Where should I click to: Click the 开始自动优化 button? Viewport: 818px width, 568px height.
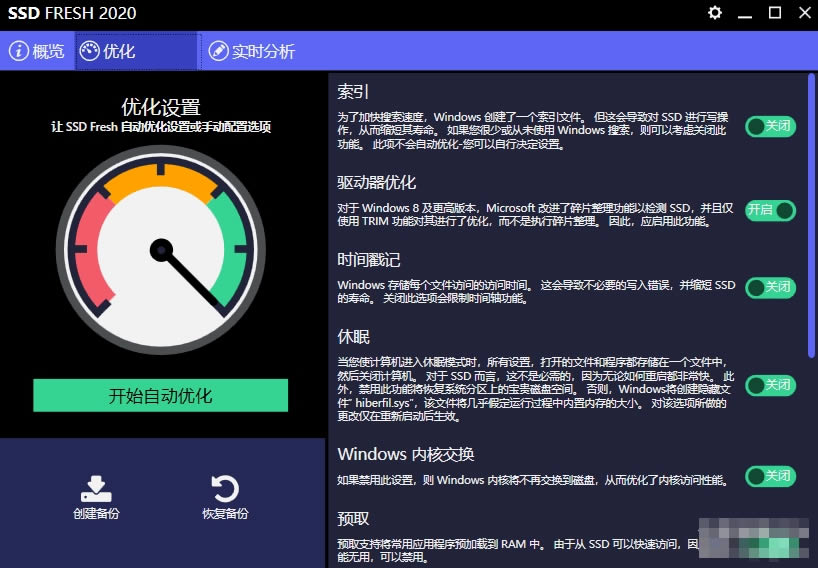[161, 395]
